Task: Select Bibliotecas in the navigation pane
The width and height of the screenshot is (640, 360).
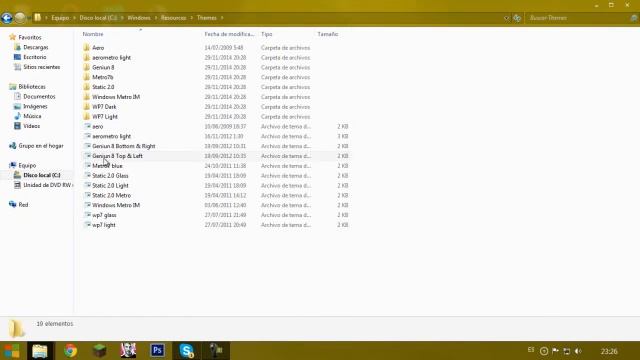Action: click(32, 87)
